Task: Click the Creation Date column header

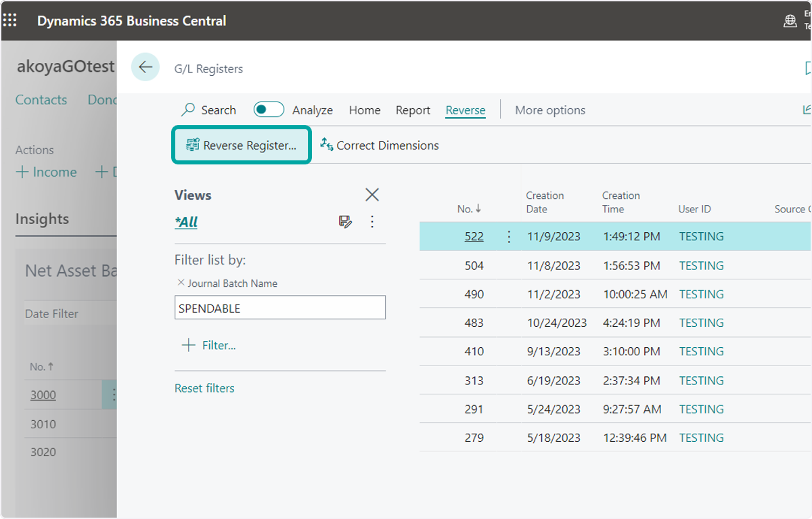Action: (545, 202)
